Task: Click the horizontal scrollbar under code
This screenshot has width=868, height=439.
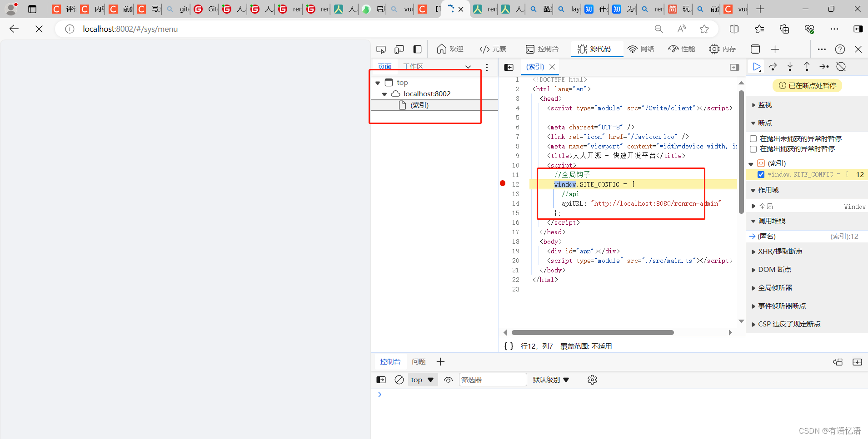Action: point(592,332)
